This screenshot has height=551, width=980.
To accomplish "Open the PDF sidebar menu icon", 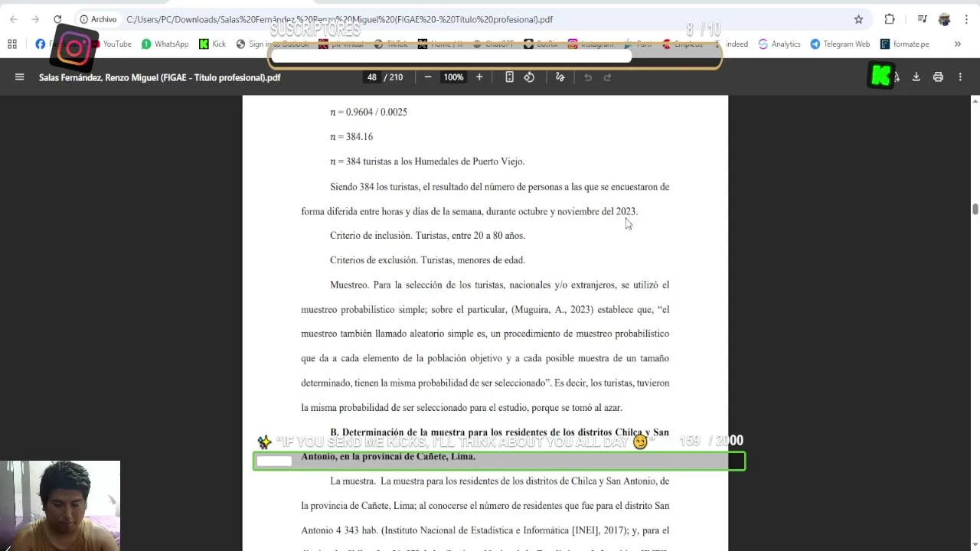I will coord(20,77).
